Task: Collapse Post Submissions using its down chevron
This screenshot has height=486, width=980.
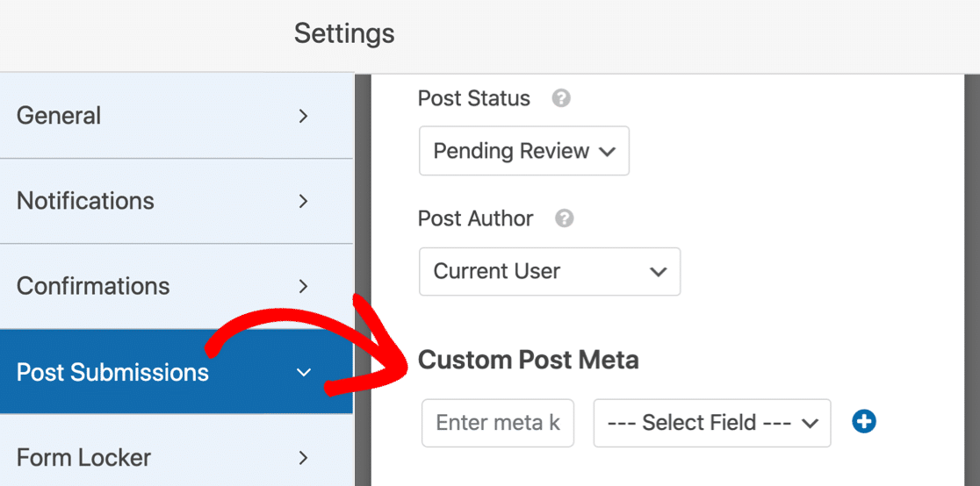Action: tap(303, 373)
